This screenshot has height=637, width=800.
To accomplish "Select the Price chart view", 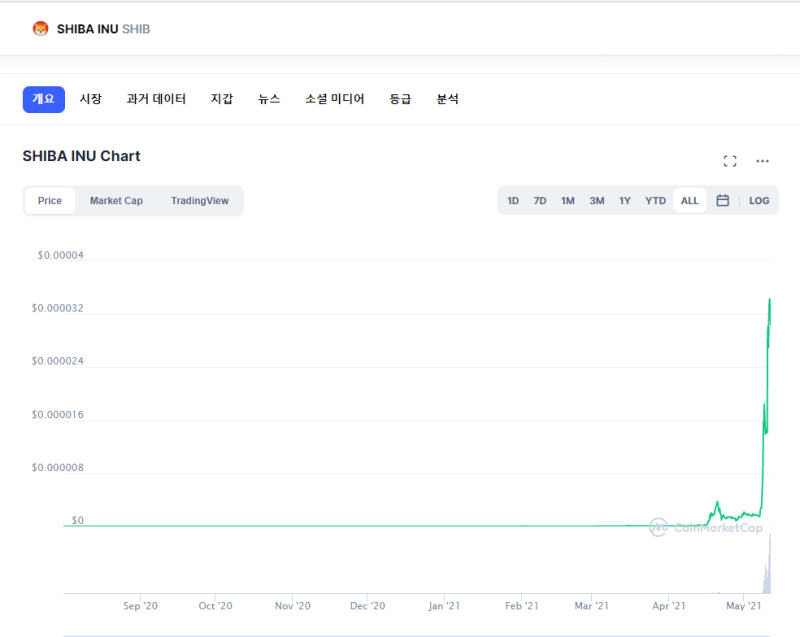I will pyautogui.click(x=49, y=200).
